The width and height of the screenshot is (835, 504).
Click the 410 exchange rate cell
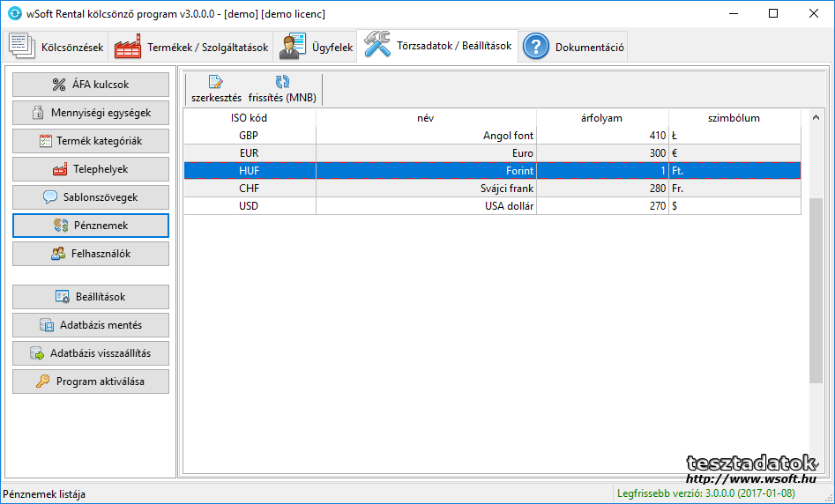coord(602,136)
